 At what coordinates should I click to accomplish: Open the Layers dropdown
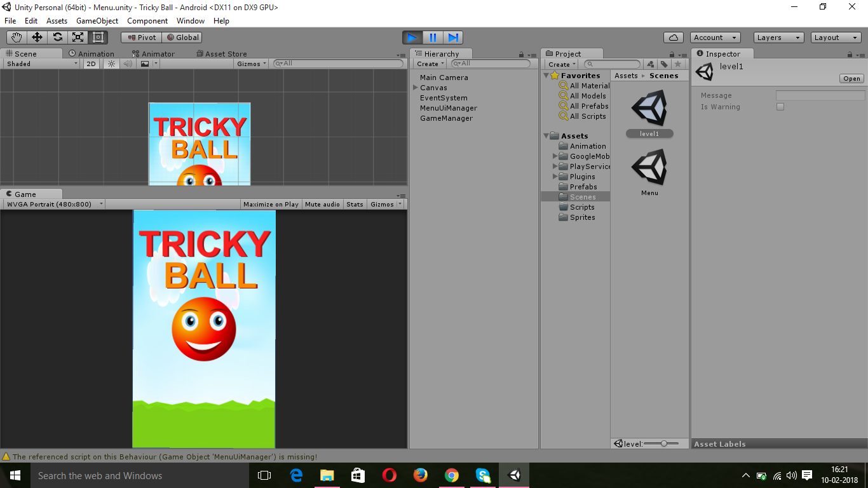(x=778, y=37)
